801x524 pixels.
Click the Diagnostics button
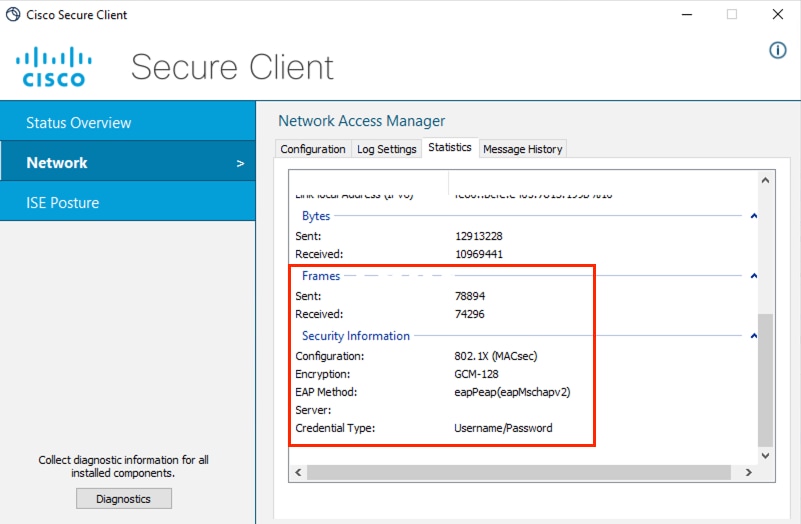click(x=124, y=498)
